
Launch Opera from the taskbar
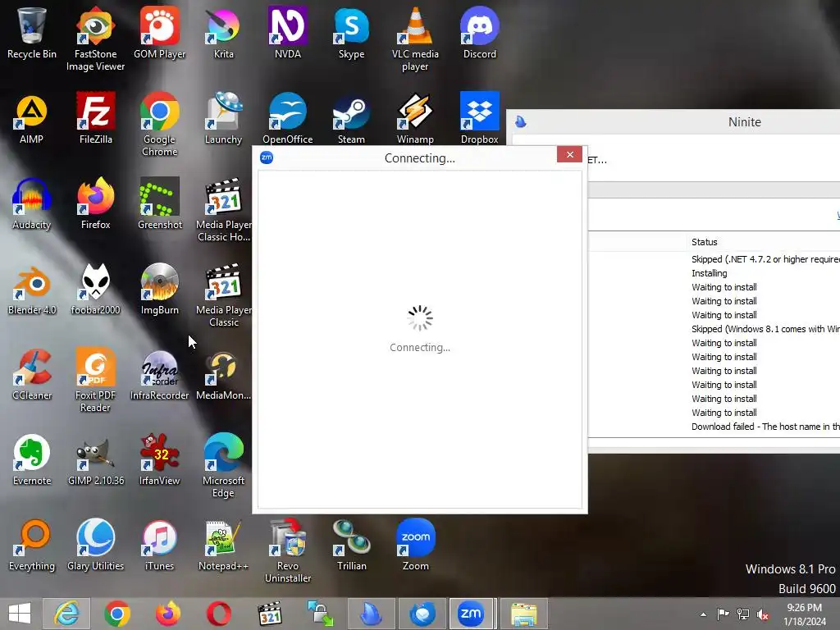[x=218, y=614]
